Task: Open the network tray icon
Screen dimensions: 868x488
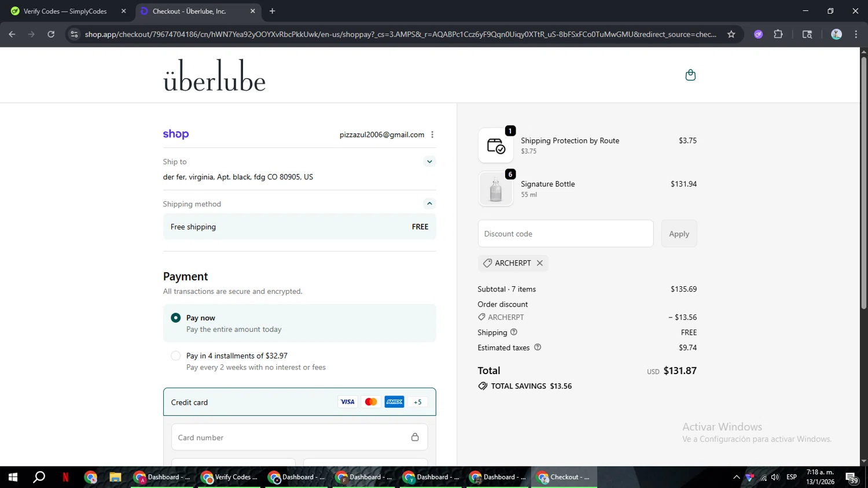Action: coord(763,478)
